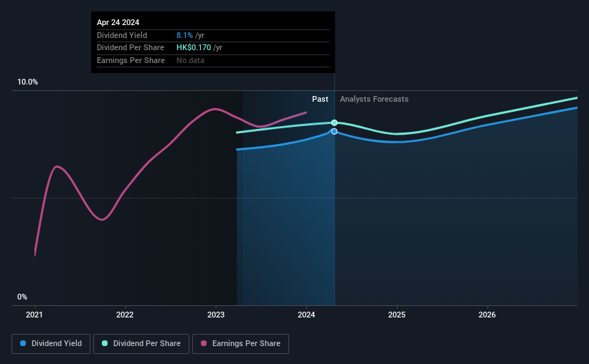Screen dimensions: 589x364
Task: Toggle the Earnings Per Share legend button
Action: [x=240, y=344]
